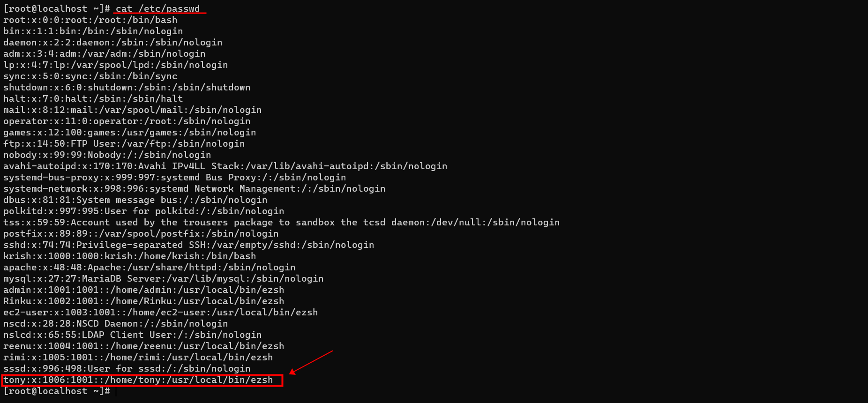Image resolution: width=868 pixels, height=403 pixels.
Task: Click the ftp FTP User line
Action: pos(124,144)
